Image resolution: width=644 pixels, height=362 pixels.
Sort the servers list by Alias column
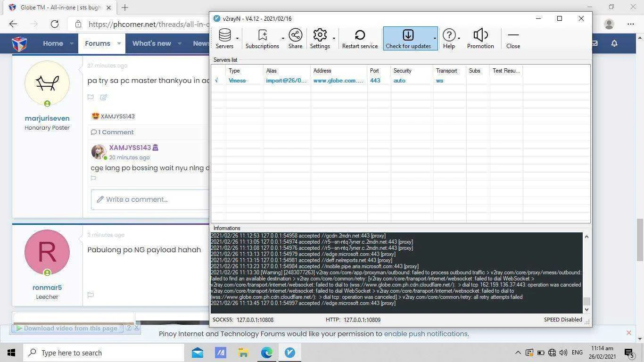click(287, 71)
